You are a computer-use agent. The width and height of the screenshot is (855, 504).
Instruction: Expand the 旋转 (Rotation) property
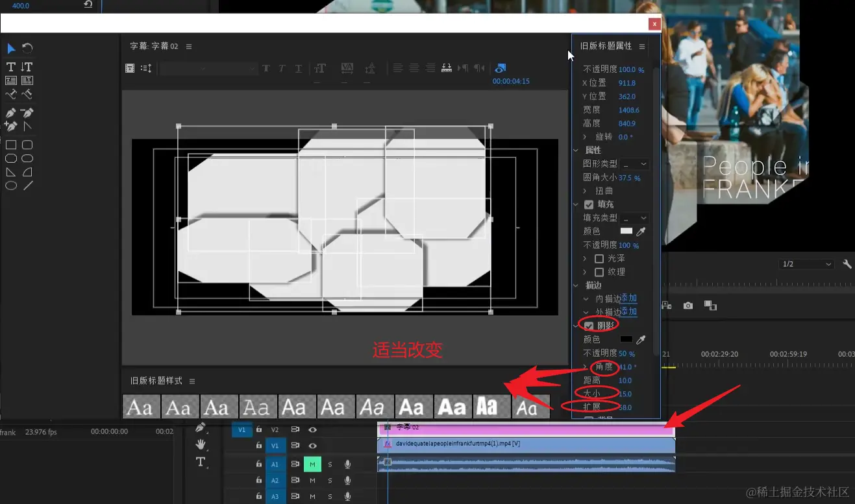[585, 137]
